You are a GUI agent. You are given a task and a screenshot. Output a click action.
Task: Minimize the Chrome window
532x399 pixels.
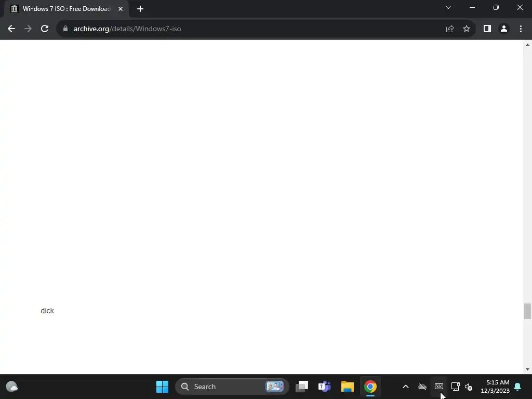(x=472, y=7)
